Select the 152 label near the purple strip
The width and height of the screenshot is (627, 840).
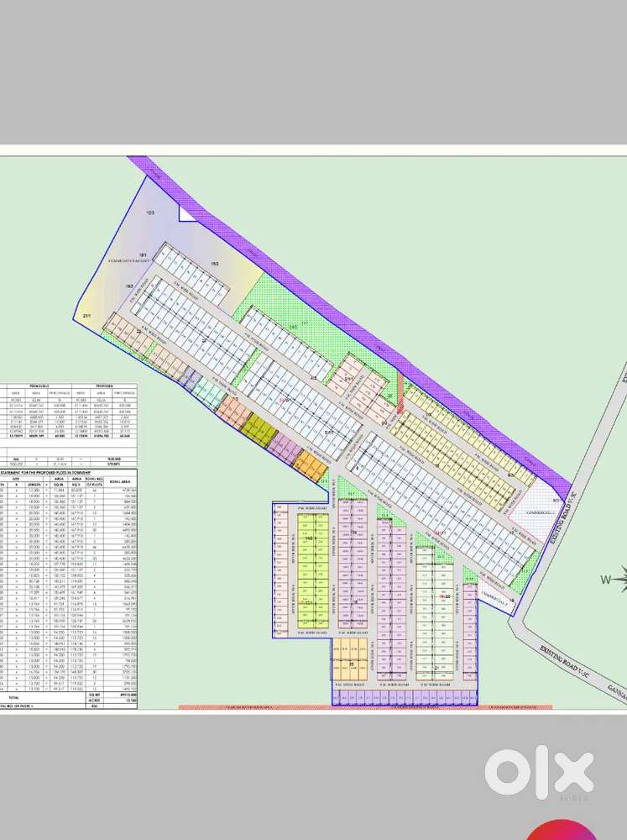215,264
